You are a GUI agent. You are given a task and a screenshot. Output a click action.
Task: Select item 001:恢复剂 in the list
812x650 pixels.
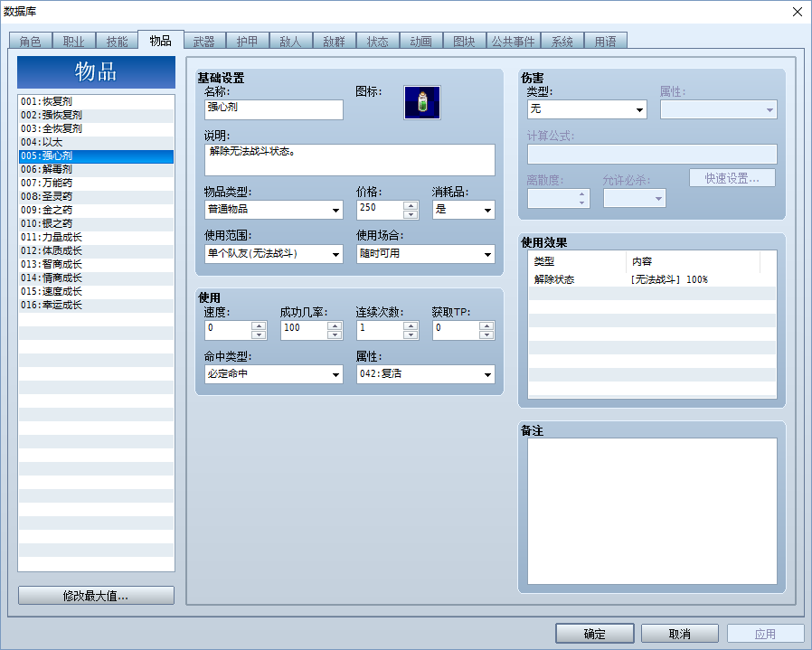[x=97, y=101]
